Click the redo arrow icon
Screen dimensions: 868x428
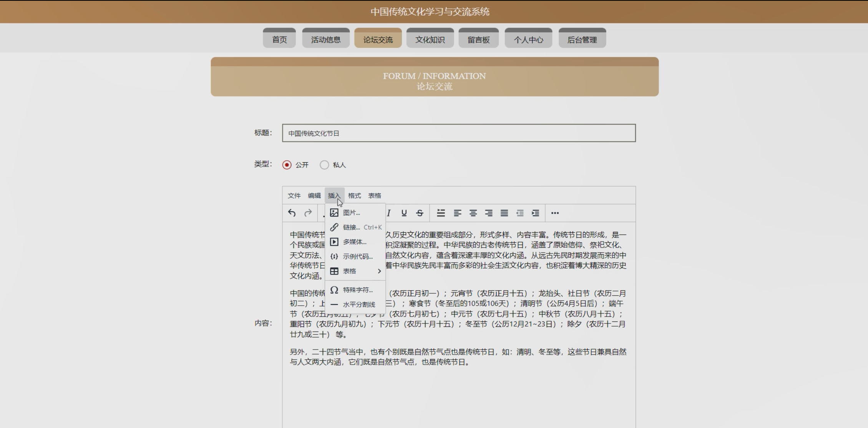(308, 213)
